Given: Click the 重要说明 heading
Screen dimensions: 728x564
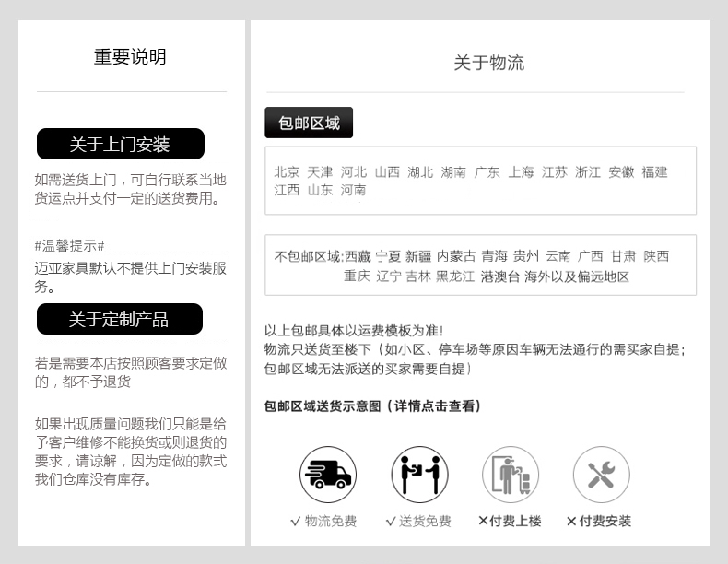Looking at the screenshot, I should click(130, 56).
